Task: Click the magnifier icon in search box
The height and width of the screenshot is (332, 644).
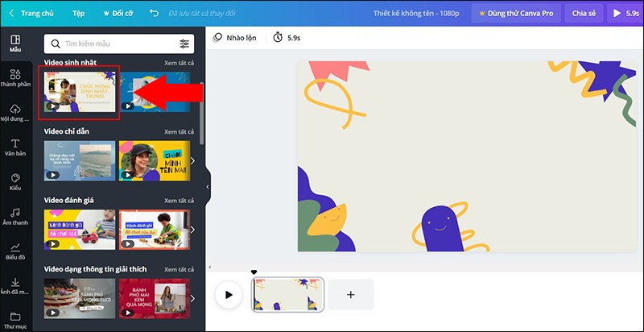Action: pos(56,44)
